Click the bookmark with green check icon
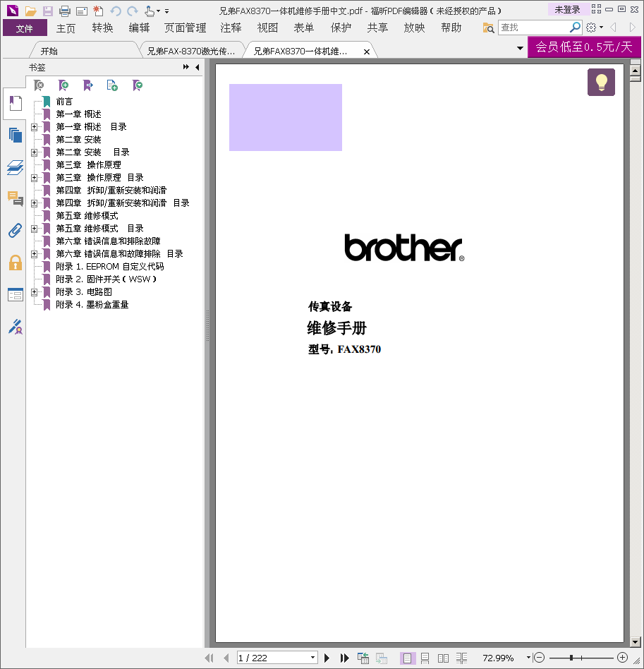Image resolution: width=644 pixels, height=669 pixels. [x=138, y=85]
